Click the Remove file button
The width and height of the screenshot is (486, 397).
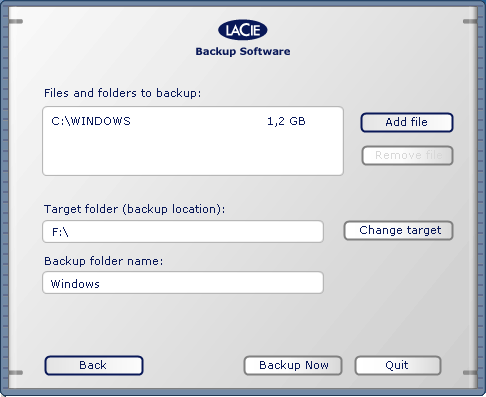point(407,155)
